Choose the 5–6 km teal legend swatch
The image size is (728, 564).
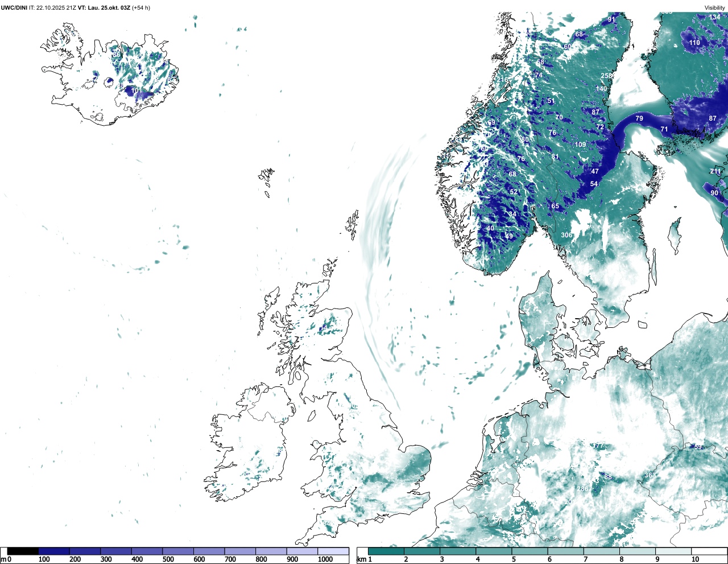530,551
